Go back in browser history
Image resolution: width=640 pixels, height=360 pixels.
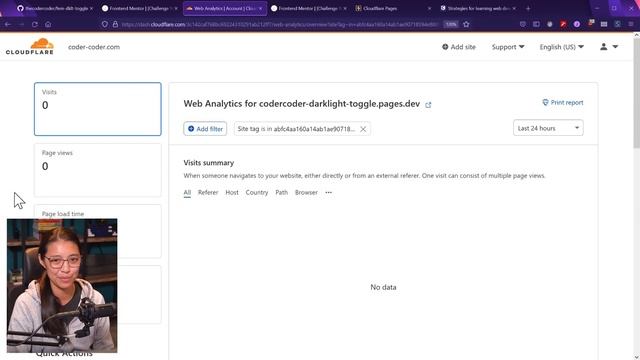[x=8, y=24]
